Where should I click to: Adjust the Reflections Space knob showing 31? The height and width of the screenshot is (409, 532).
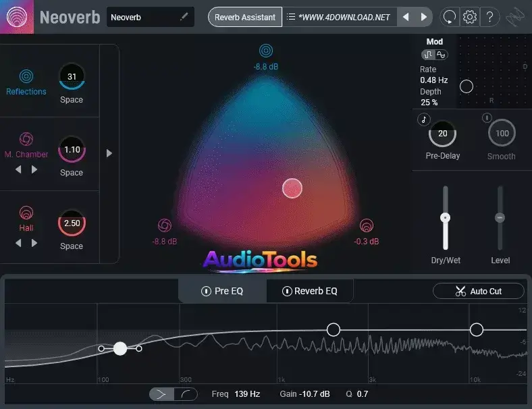72,77
